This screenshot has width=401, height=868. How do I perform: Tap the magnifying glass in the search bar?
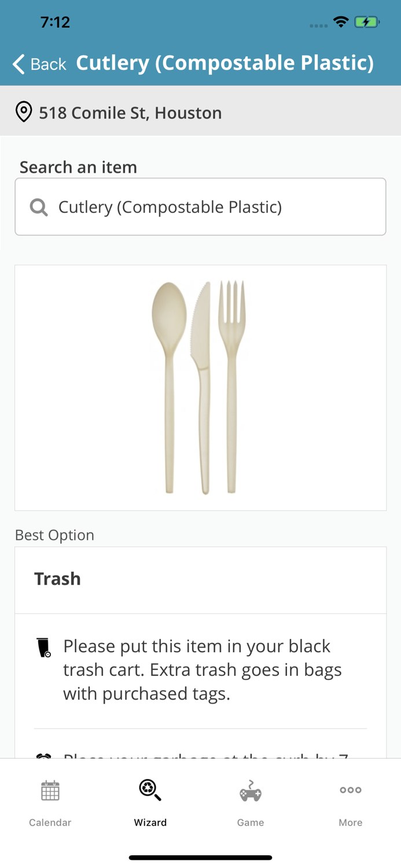38,206
